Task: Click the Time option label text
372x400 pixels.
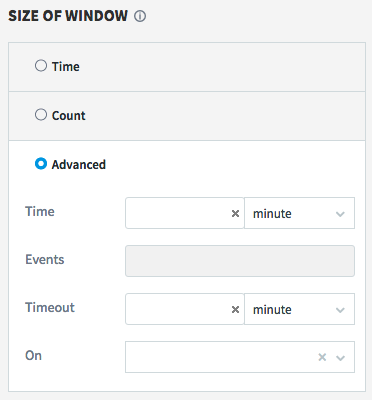Action: coord(66,67)
